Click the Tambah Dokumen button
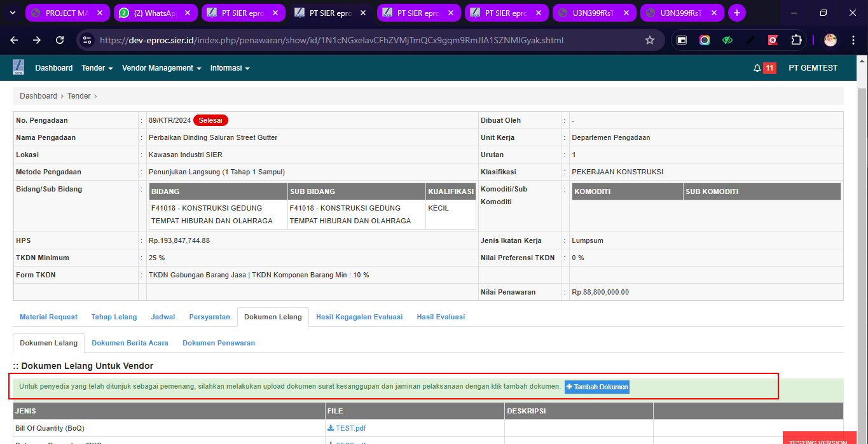Viewport: 868px width, 444px height. coord(596,387)
